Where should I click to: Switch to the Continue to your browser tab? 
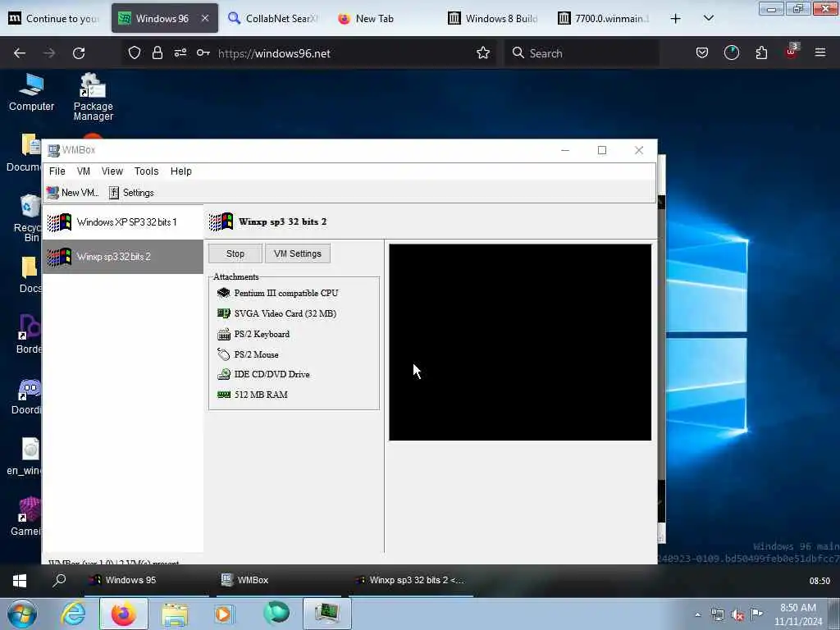coord(53,18)
